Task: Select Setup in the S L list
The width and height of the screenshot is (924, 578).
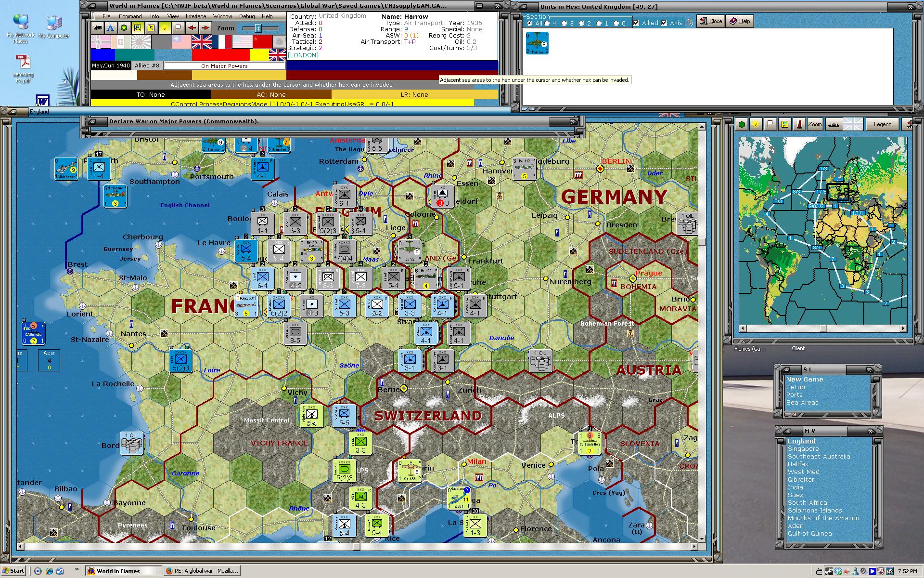Action: click(x=796, y=387)
